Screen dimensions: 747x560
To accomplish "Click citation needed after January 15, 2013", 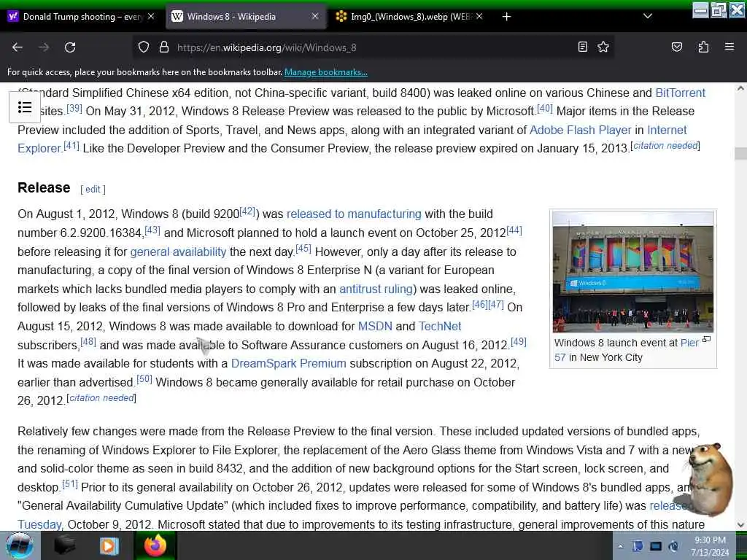I will click(665, 145).
